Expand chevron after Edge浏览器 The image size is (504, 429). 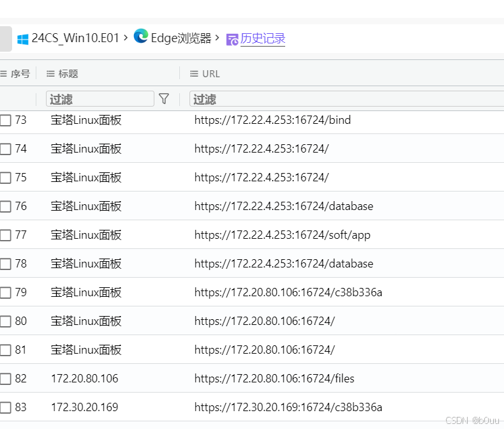tap(218, 38)
